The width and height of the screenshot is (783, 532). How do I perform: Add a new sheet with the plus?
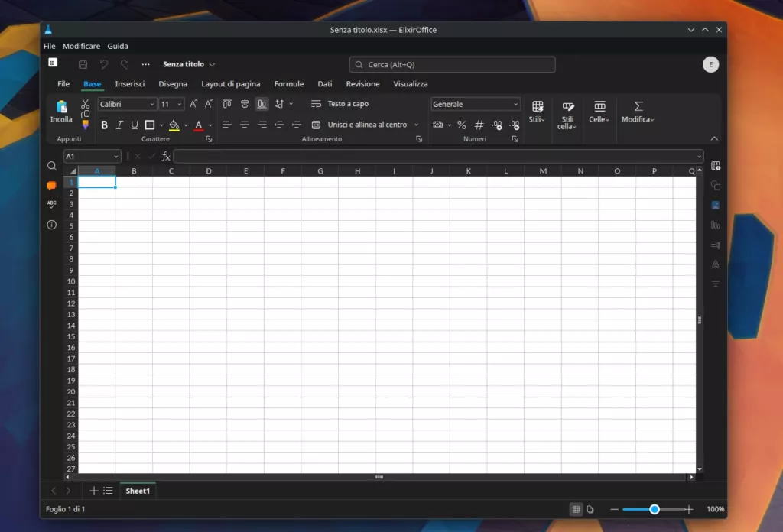pos(93,491)
